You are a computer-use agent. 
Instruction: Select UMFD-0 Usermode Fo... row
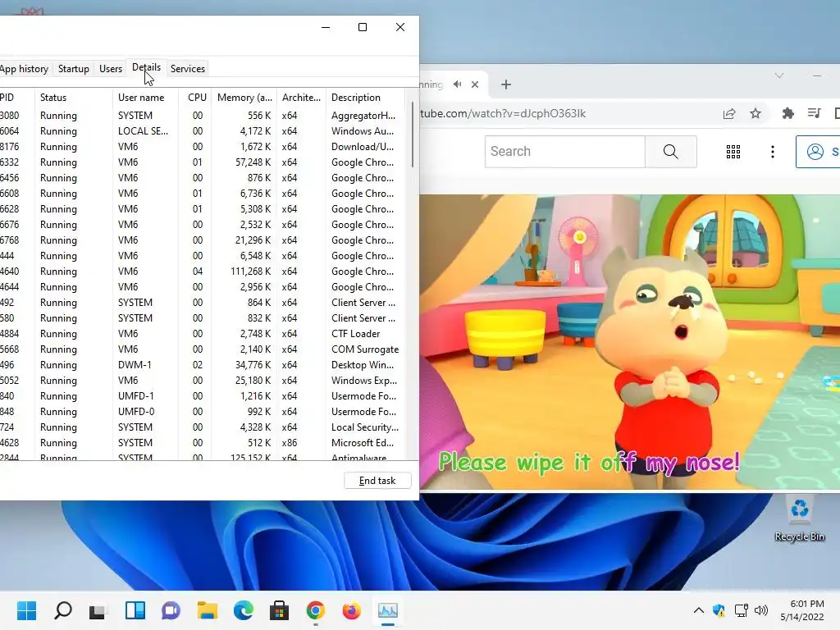tap(203, 412)
